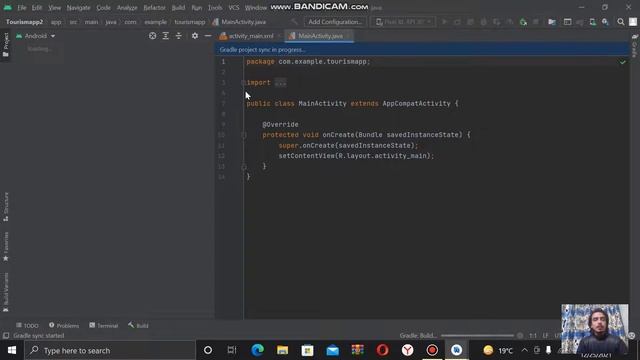
Task: Open the Analyze menu
Action: click(x=127, y=8)
